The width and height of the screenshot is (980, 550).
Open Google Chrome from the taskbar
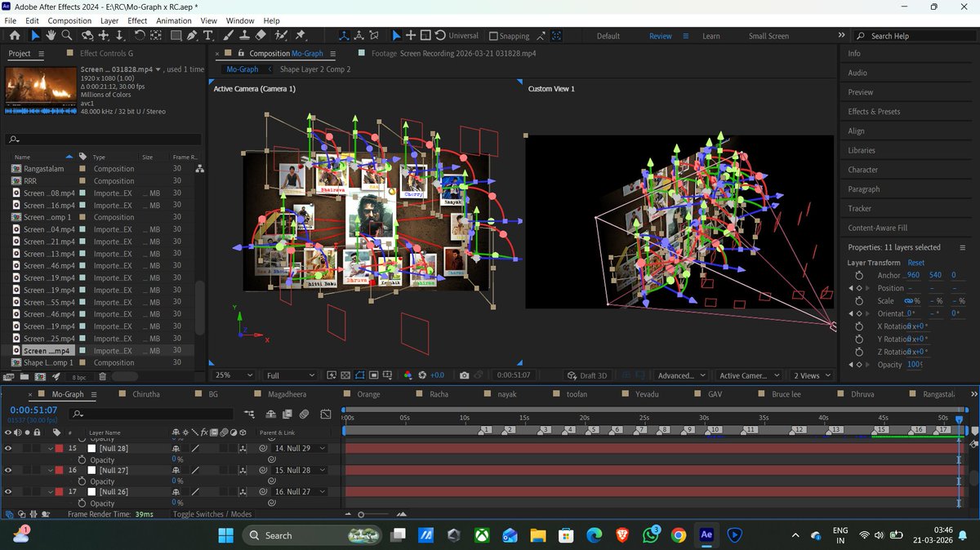[x=678, y=535]
